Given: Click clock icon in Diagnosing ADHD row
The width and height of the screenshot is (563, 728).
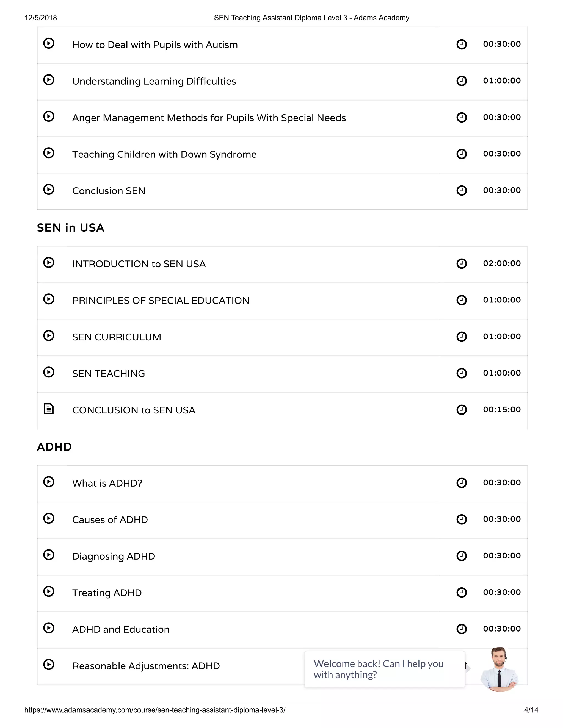Looking at the screenshot, I should (x=462, y=556).
